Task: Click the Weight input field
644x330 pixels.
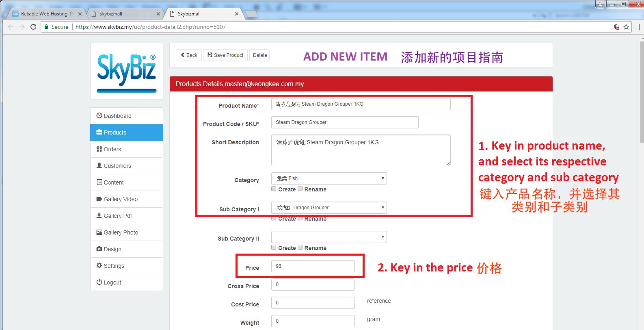Action: [x=313, y=321]
